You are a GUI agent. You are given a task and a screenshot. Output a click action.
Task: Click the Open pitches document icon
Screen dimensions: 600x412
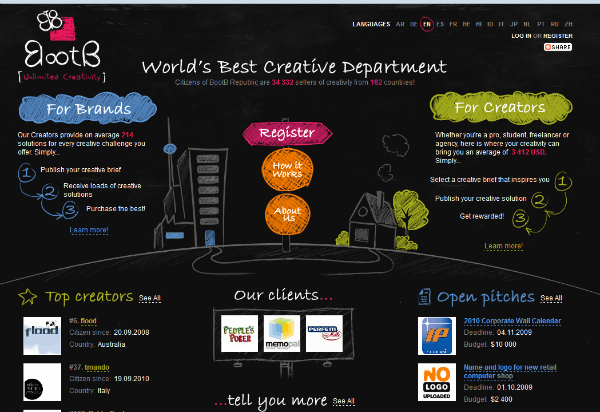425,297
